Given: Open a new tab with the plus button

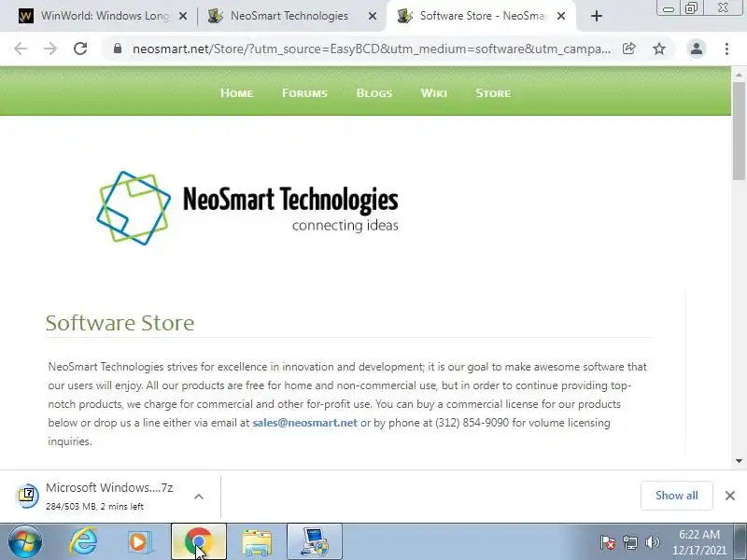Looking at the screenshot, I should tap(597, 16).
